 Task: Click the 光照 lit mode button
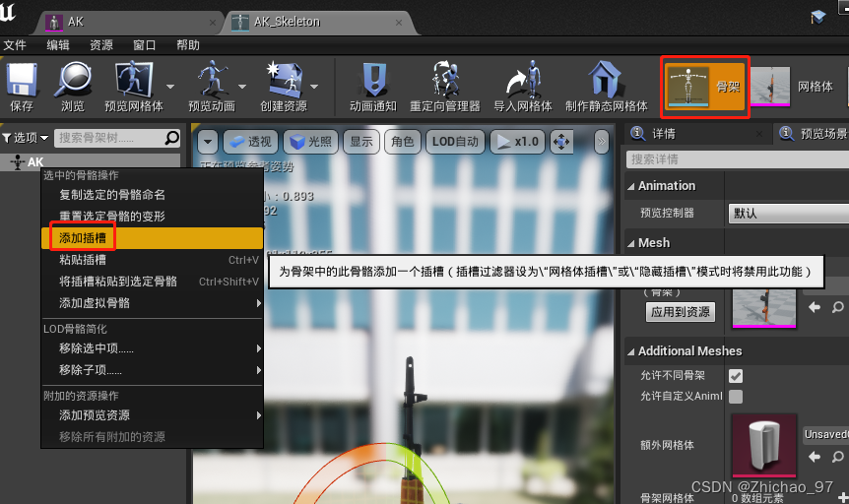pyautogui.click(x=311, y=142)
